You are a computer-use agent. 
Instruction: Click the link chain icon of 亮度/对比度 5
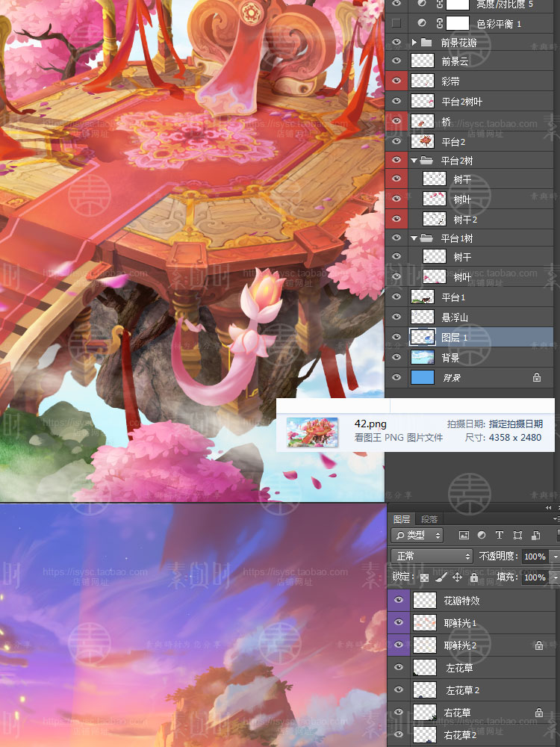[x=440, y=4]
